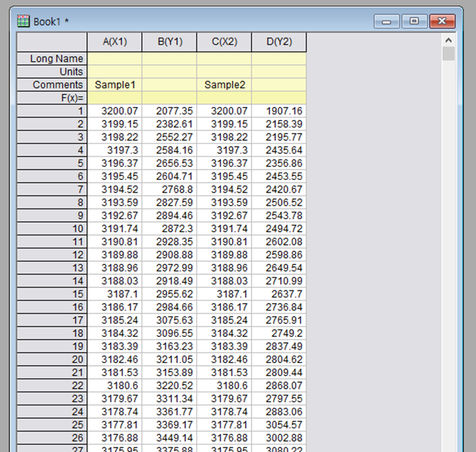Click cell with value 3163.23
The image size is (476, 452).
(x=170, y=346)
